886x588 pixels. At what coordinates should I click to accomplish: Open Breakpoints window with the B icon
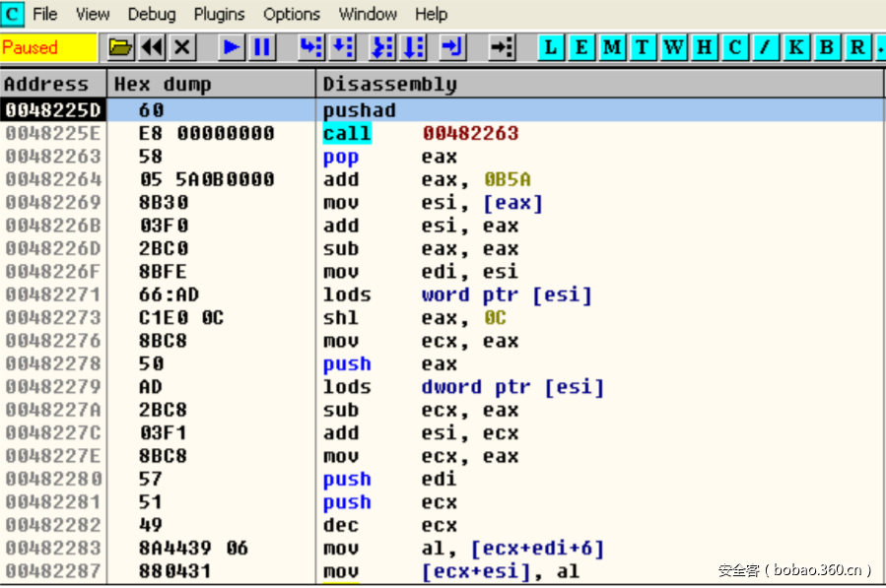(x=824, y=46)
